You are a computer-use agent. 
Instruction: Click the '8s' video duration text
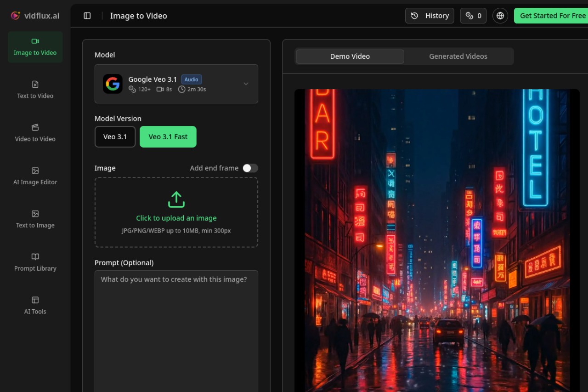pyautogui.click(x=169, y=89)
